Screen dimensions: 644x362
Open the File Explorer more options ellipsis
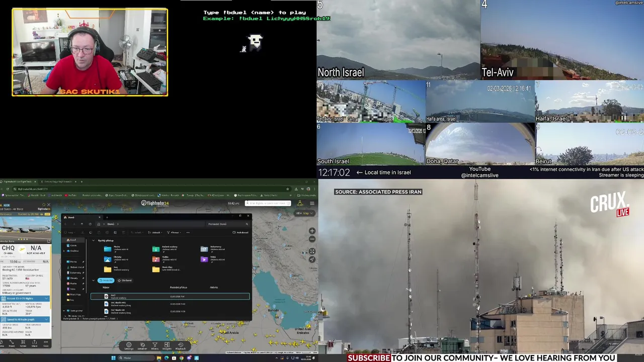[x=188, y=232]
